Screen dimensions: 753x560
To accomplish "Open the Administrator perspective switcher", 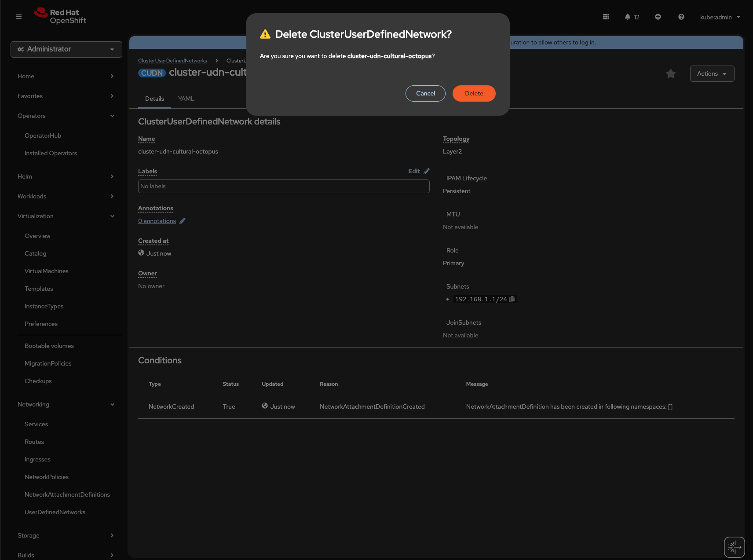I will (x=66, y=49).
